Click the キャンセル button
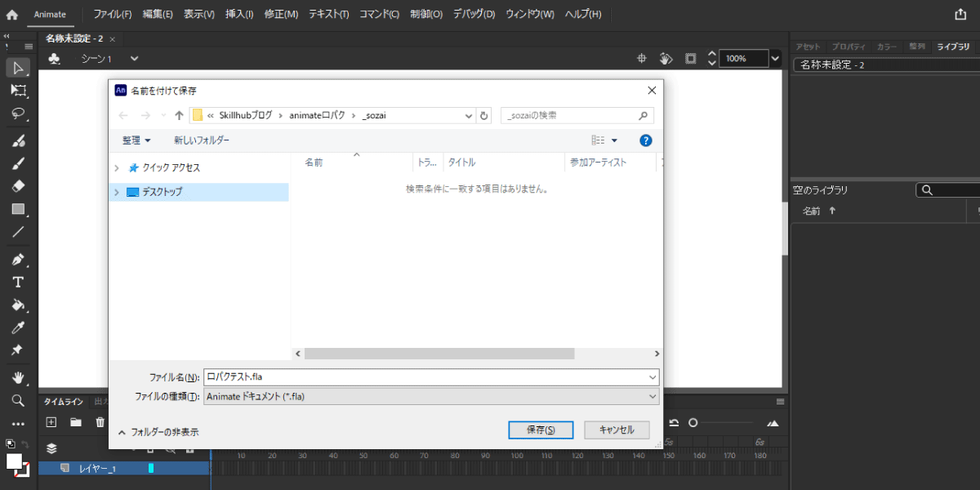 [617, 430]
